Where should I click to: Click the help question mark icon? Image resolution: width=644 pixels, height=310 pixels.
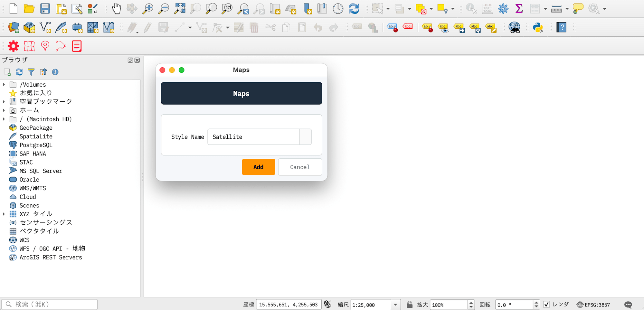(561, 27)
